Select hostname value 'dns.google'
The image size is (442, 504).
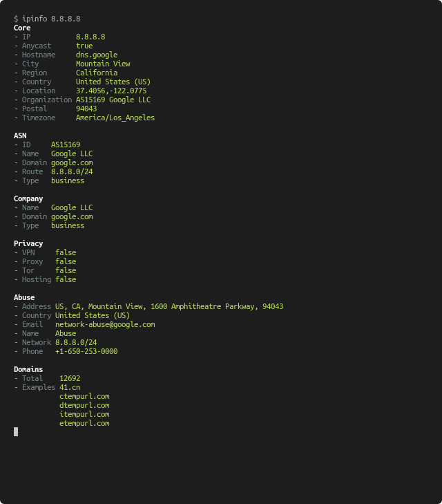coord(97,55)
